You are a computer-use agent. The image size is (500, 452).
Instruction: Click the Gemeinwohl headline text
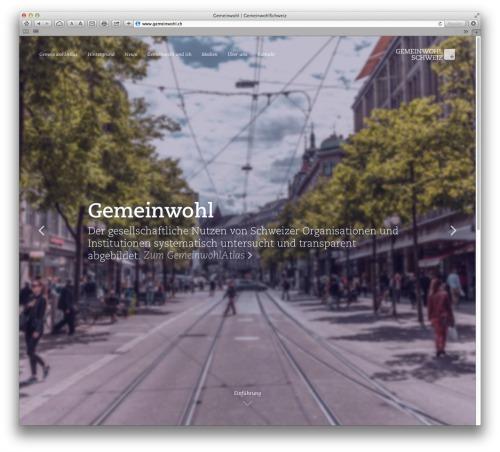click(151, 210)
